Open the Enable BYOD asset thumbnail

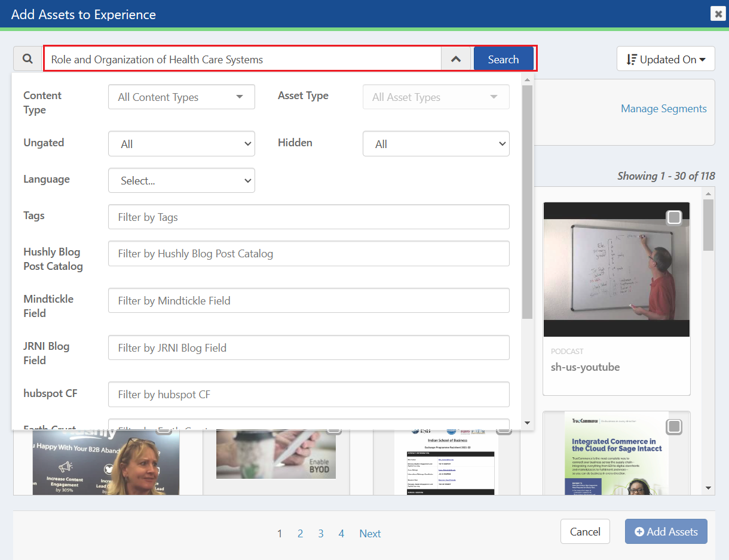276,454
